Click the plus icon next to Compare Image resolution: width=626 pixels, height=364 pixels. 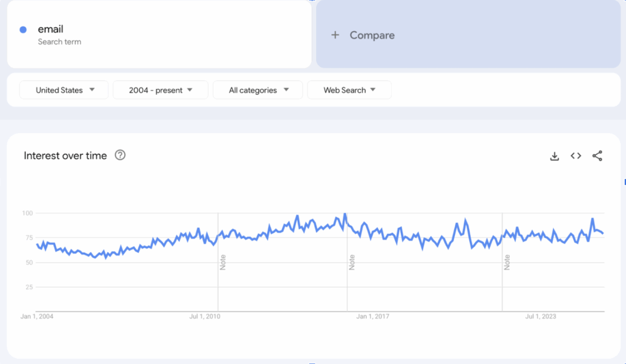[x=335, y=35]
